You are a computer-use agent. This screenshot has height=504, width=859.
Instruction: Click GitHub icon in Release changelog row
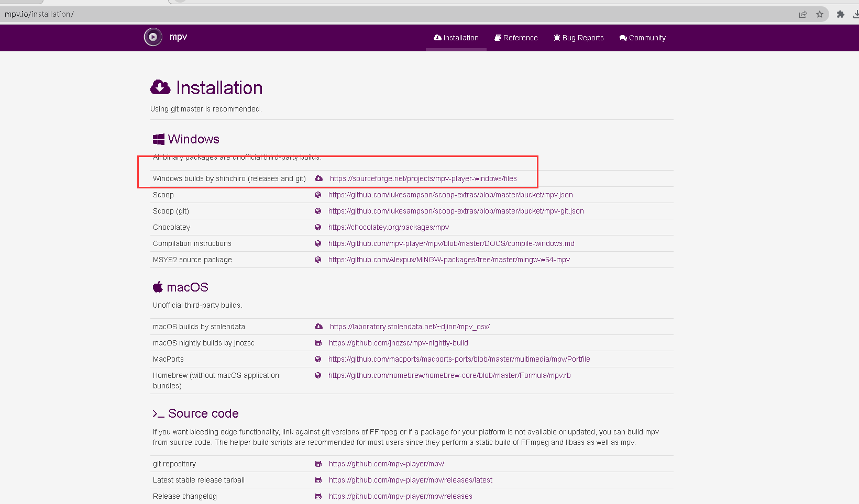click(318, 496)
